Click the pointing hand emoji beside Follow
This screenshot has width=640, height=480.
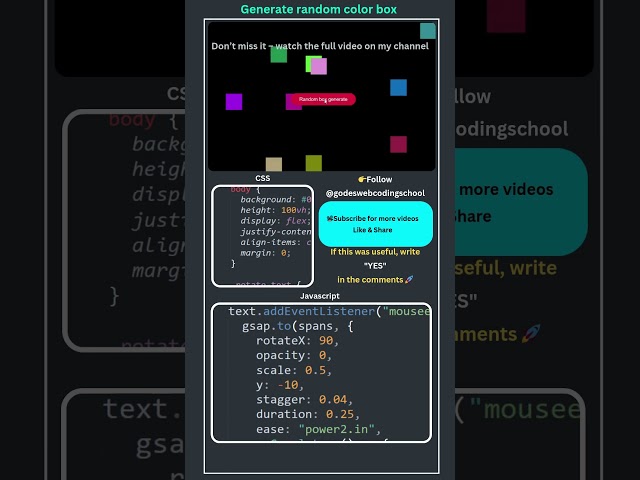pos(362,179)
